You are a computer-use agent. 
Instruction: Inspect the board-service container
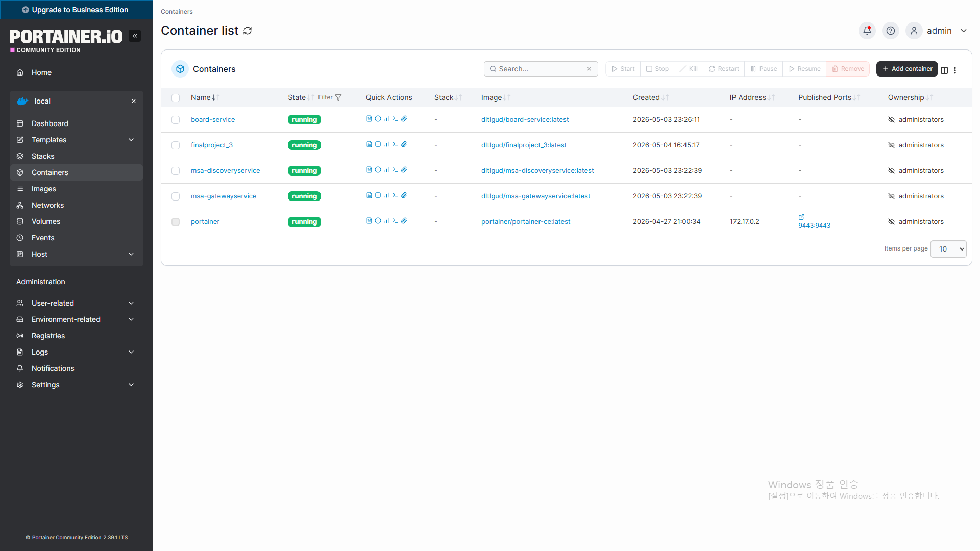[378, 119]
